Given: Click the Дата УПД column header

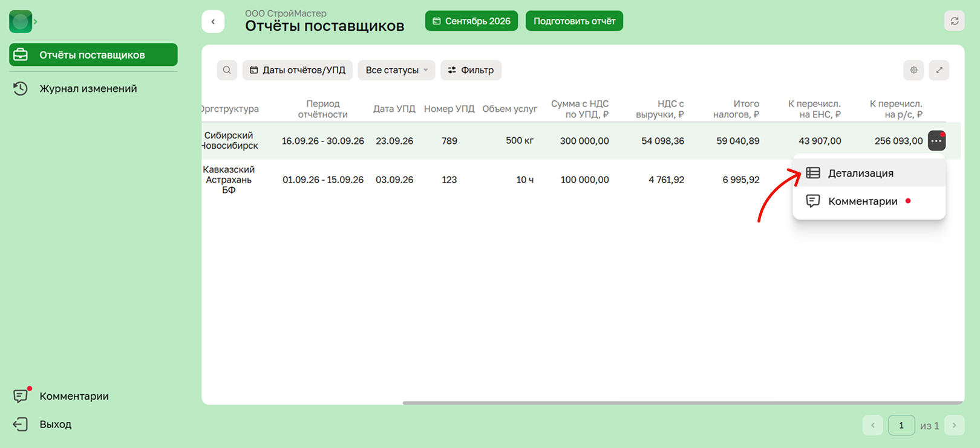Looking at the screenshot, I should click(x=394, y=109).
